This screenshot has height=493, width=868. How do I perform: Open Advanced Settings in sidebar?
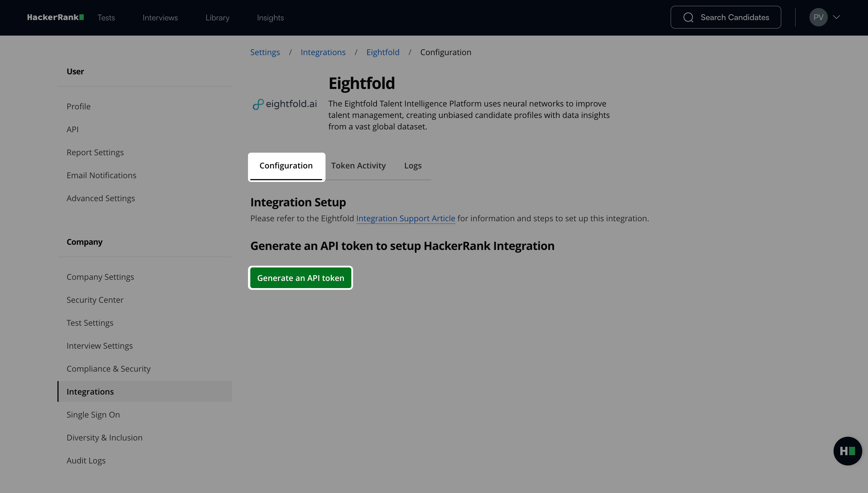click(100, 198)
